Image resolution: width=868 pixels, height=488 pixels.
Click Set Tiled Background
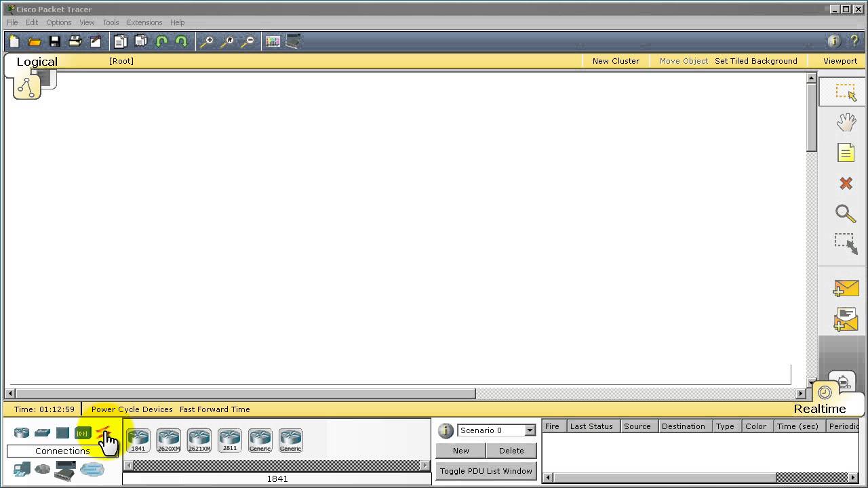(x=756, y=61)
